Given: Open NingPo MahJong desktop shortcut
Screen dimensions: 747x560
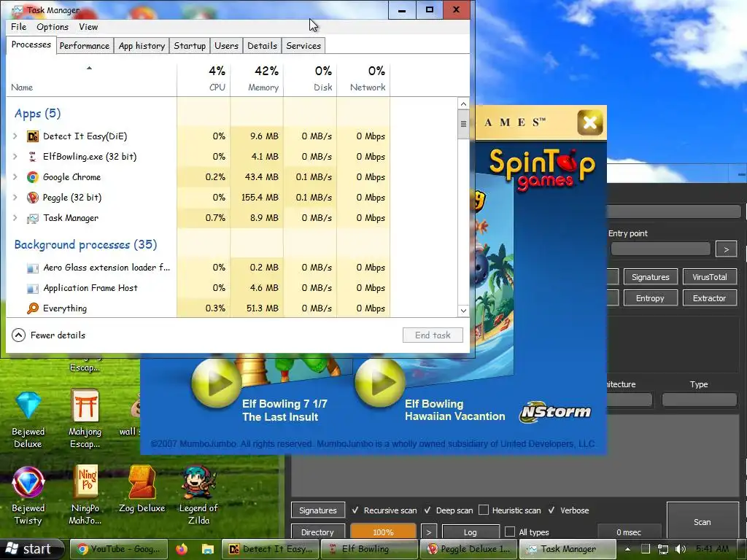Looking at the screenshot, I should (85, 496).
